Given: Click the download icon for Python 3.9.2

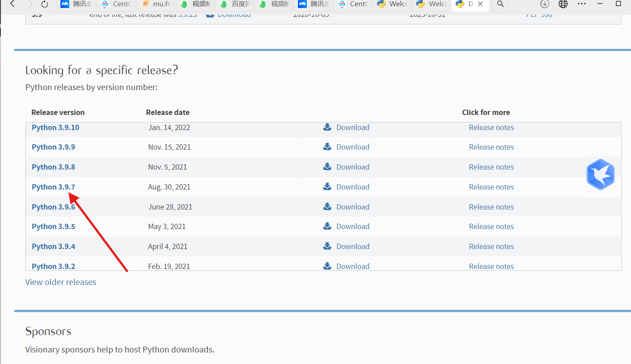Looking at the screenshot, I should (x=327, y=266).
